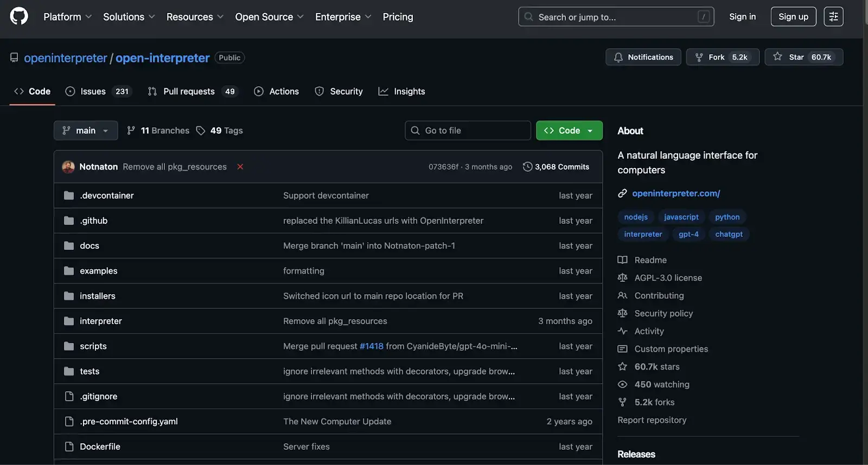Open the green Code dropdown
The height and width of the screenshot is (465, 868).
click(569, 131)
